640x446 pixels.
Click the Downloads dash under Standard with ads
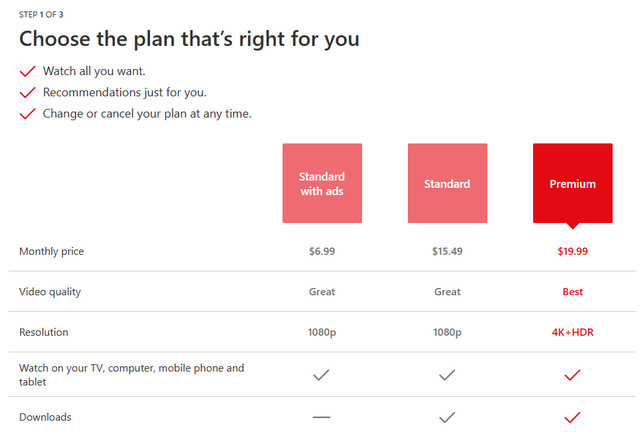tap(322, 417)
